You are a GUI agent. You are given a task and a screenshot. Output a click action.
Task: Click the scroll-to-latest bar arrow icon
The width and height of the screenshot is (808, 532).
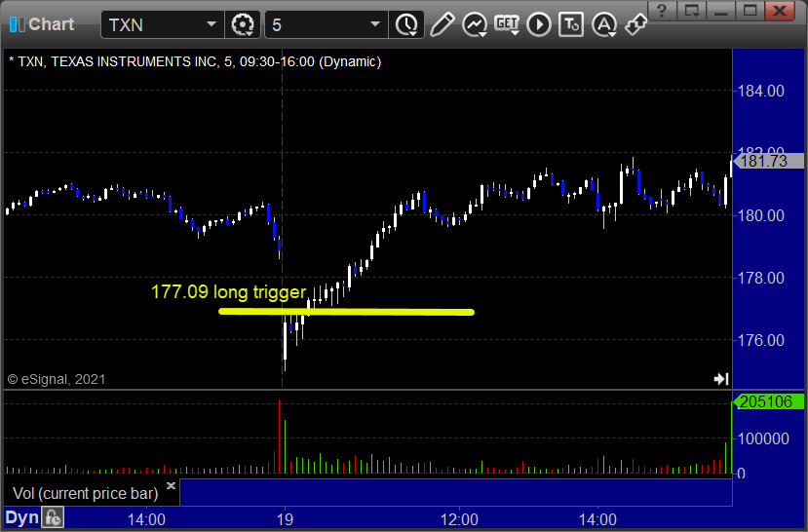pos(721,379)
